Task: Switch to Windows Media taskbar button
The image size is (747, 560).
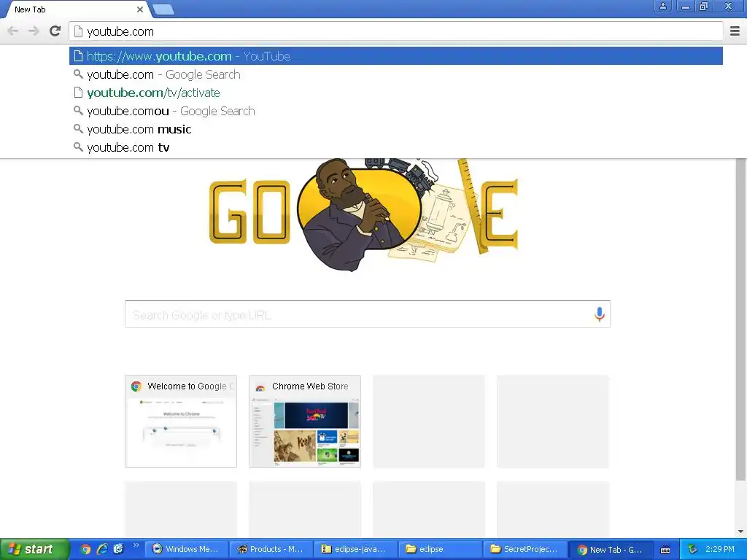Action: click(x=186, y=549)
